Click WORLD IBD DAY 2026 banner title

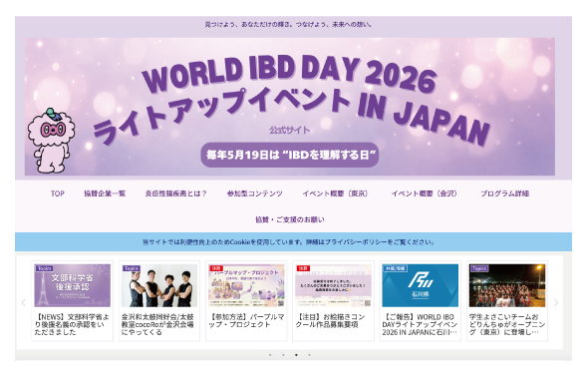(289, 74)
